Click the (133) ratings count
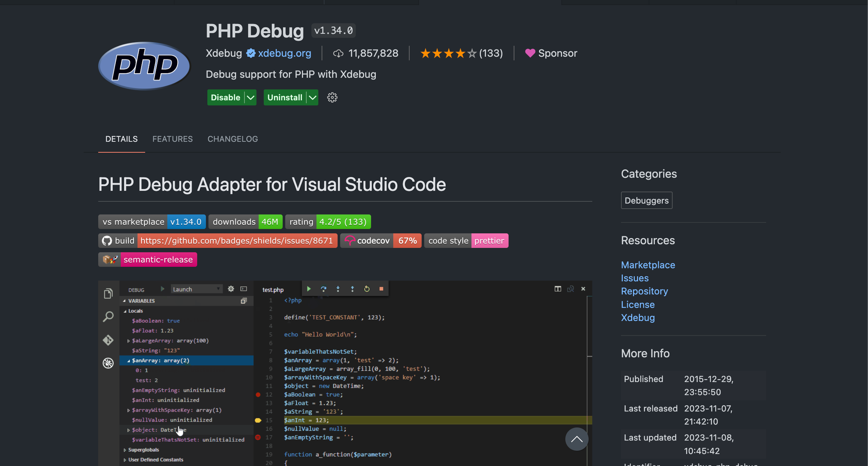The image size is (868, 466). tap(491, 53)
